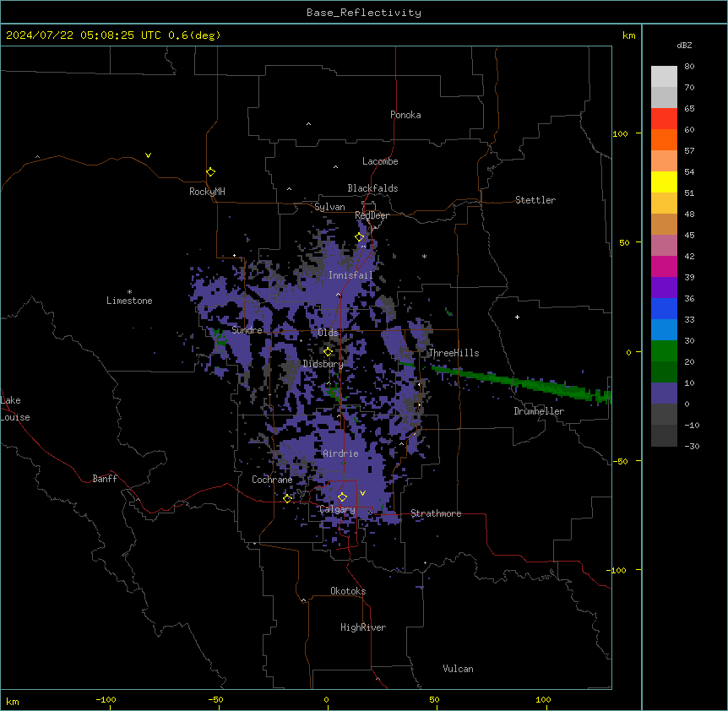This screenshot has width=728, height=711.
Task: Click the dBZ legend heading
Action: (x=684, y=45)
